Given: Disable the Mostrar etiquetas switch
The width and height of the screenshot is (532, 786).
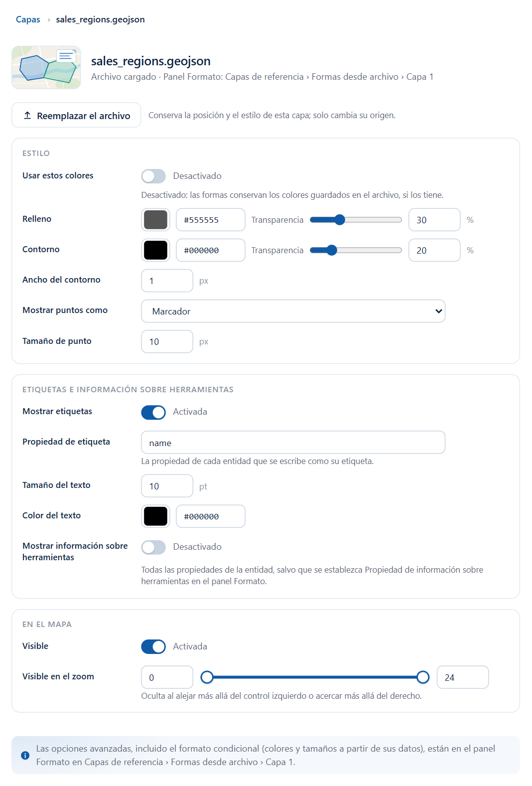Looking at the screenshot, I should pyautogui.click(x=153, y=412).
